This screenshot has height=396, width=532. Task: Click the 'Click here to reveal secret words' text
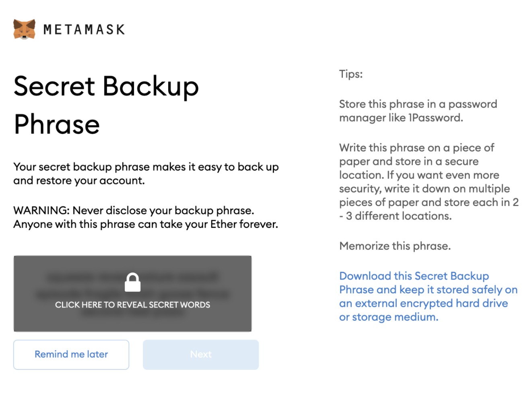click(x=132, y=305)
